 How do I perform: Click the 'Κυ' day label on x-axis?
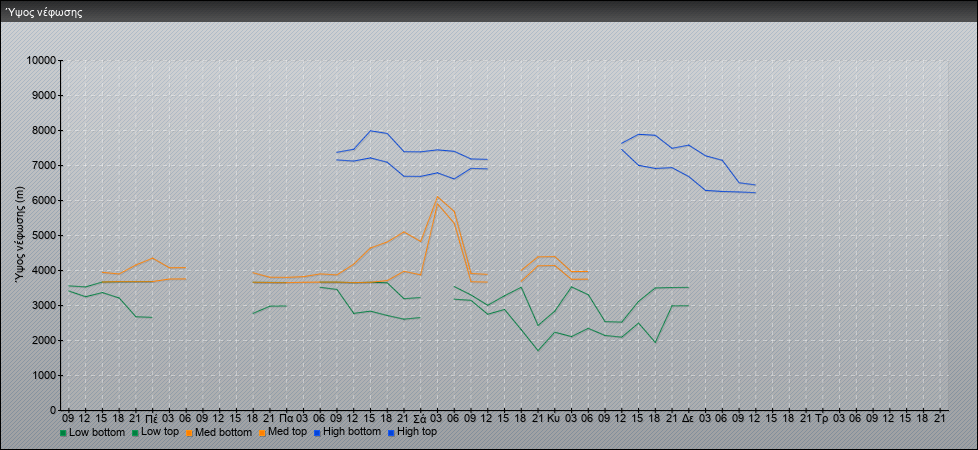click(x=553, y=418)
